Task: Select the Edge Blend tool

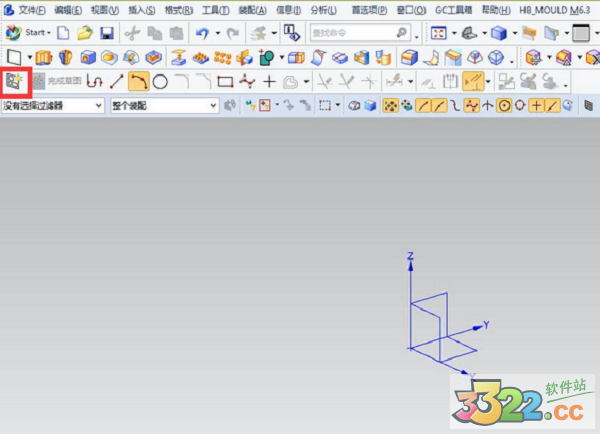Action: 409,57
